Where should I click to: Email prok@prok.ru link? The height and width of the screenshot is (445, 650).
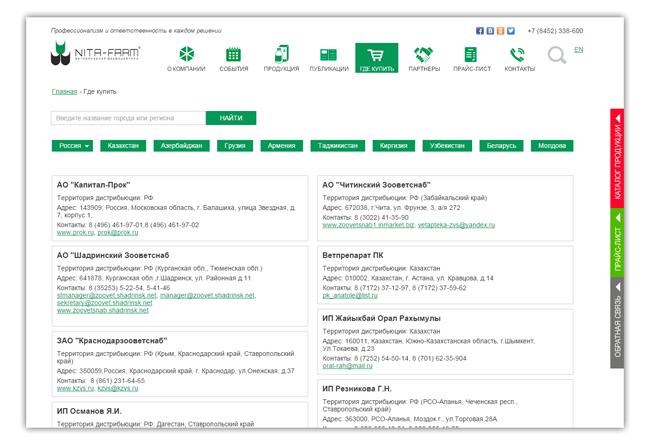[118, 233]
